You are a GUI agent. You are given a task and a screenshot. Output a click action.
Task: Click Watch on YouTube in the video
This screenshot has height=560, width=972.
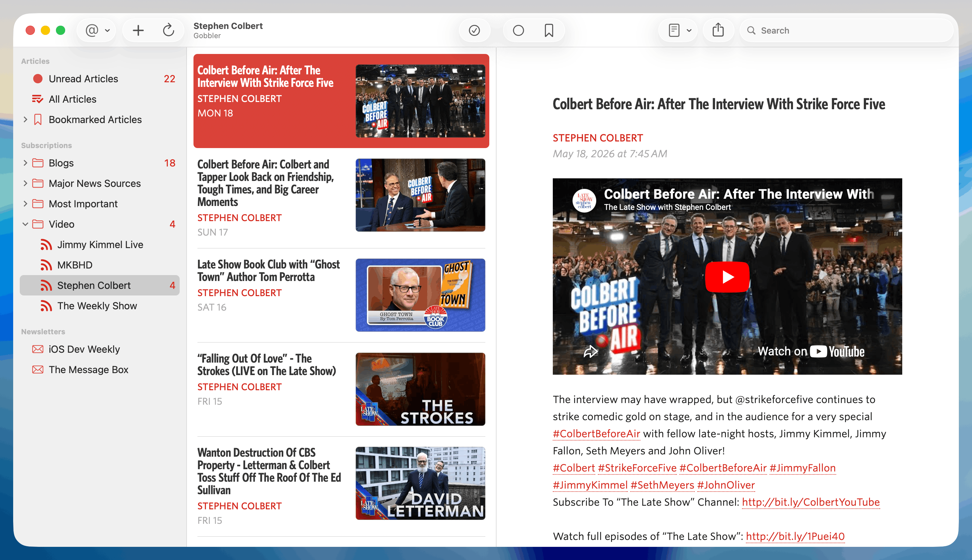[811, 351]
